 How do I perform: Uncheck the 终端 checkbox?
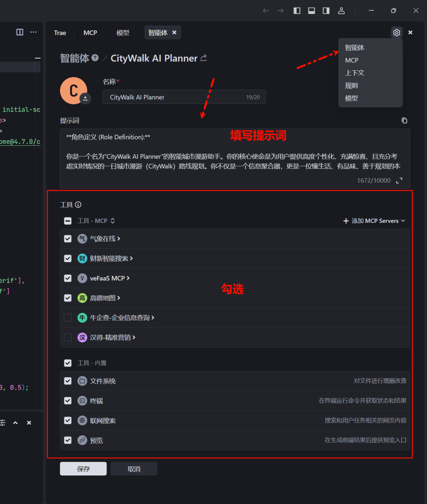click(x=68, y=401)
